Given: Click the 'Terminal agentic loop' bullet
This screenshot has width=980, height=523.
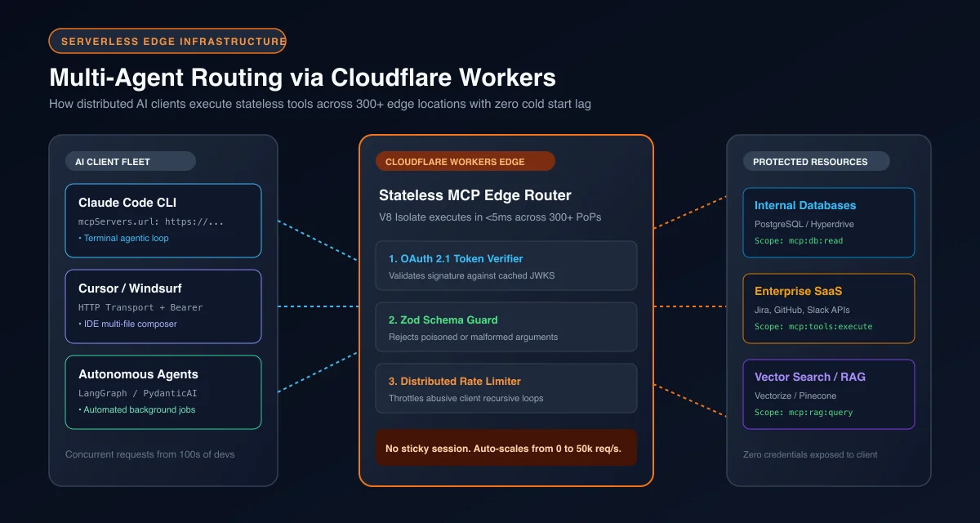Looking at the screenshot, I should click(x=123, y=238).
